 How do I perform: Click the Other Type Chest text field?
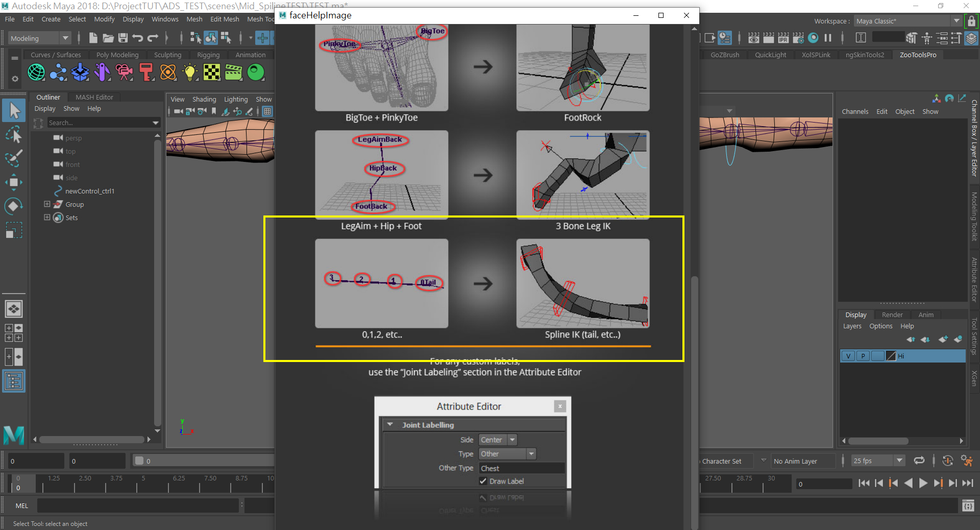coord(522,468)
